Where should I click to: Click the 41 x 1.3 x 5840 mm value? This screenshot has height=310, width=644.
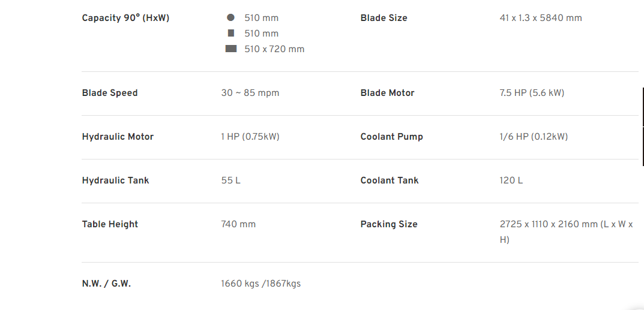[x=541, y=18]
